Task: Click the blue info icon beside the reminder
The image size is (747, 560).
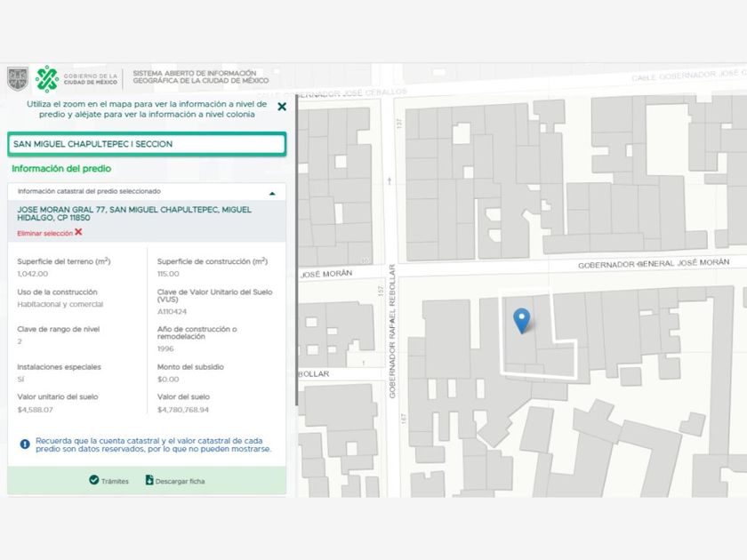Action: pyautogui.click(x=25, y=443)
